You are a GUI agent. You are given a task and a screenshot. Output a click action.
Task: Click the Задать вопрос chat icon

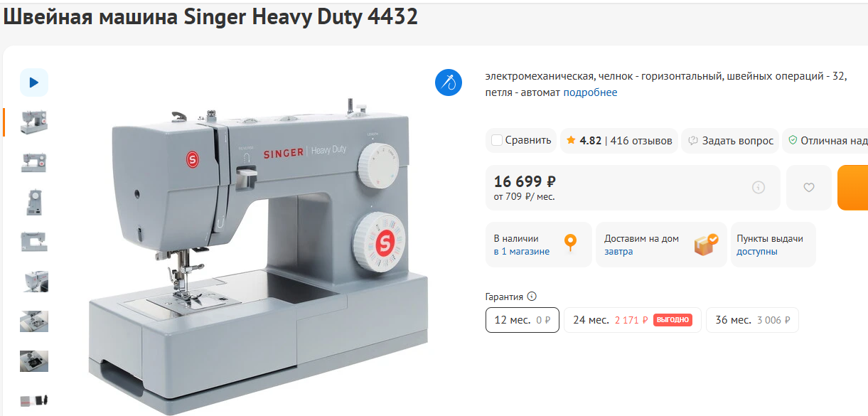(x=693, y=141)
